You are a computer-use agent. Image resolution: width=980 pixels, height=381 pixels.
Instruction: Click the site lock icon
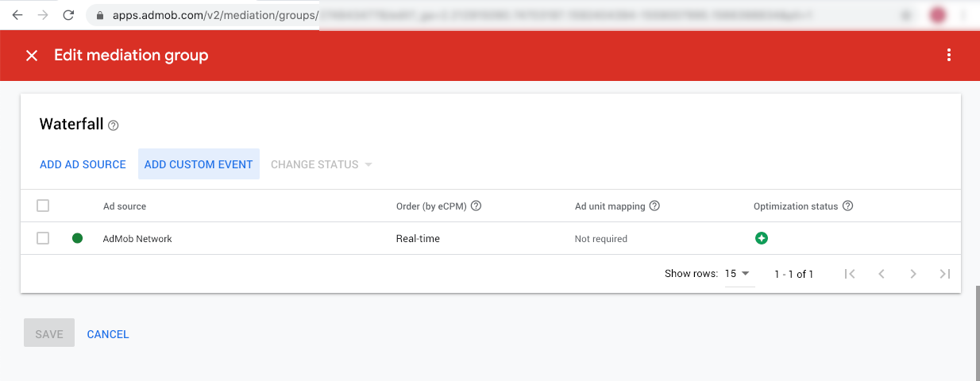tap(99, 15)
